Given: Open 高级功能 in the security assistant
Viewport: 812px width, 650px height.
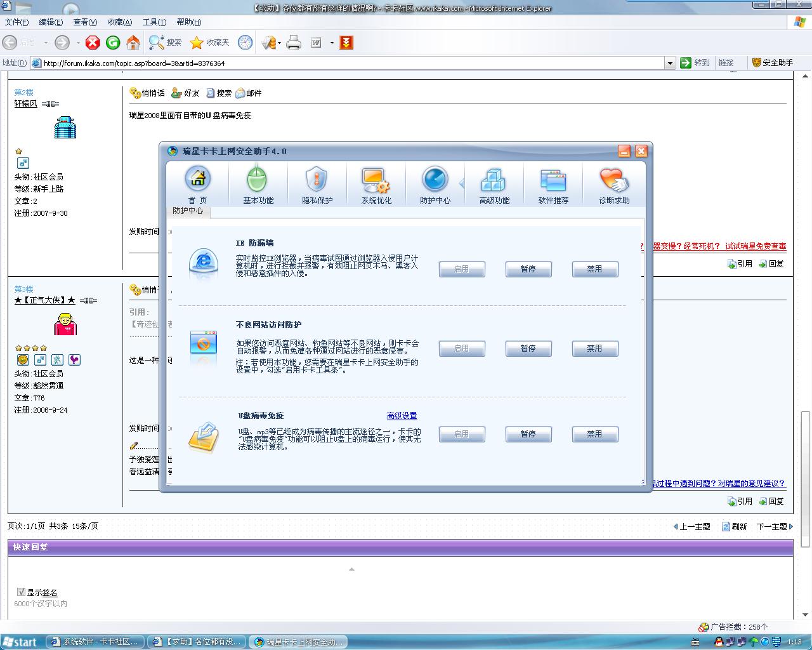Looking at the screenshot, I should pyautogui.click(x=494, y=185).
